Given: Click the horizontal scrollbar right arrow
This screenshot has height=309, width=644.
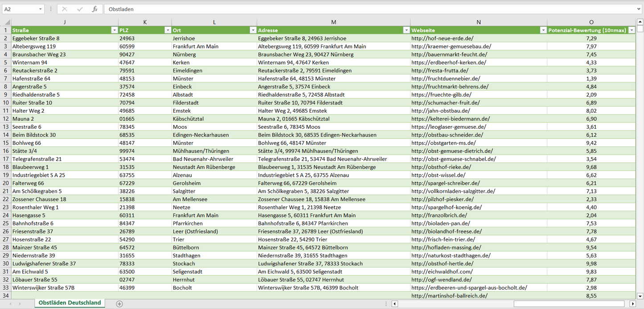Looking at the screenshot, I should pos(632,304).
